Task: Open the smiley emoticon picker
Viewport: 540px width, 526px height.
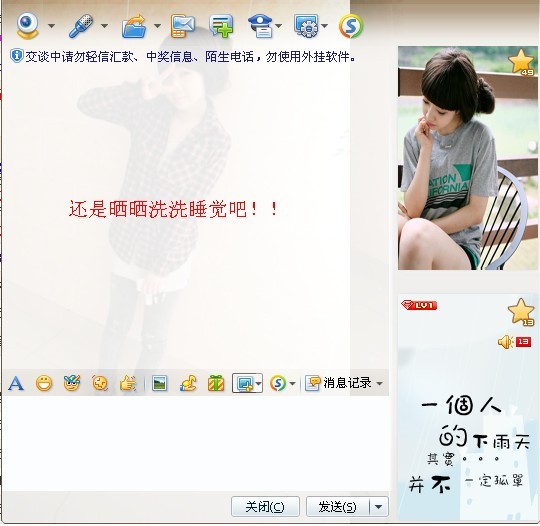Action: [44, 383]
